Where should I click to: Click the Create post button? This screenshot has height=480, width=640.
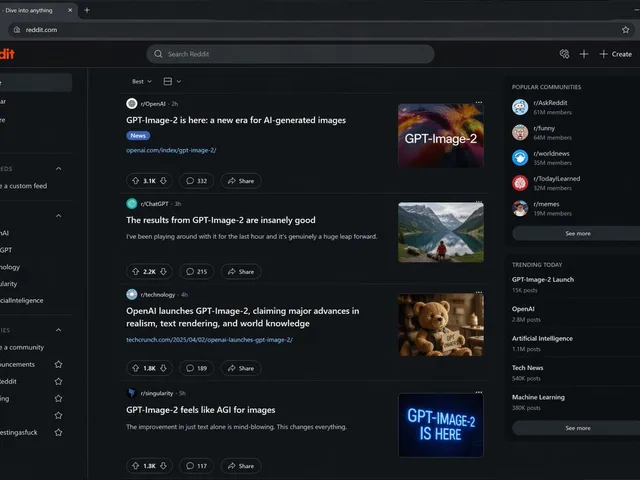(x=616, y=54)
